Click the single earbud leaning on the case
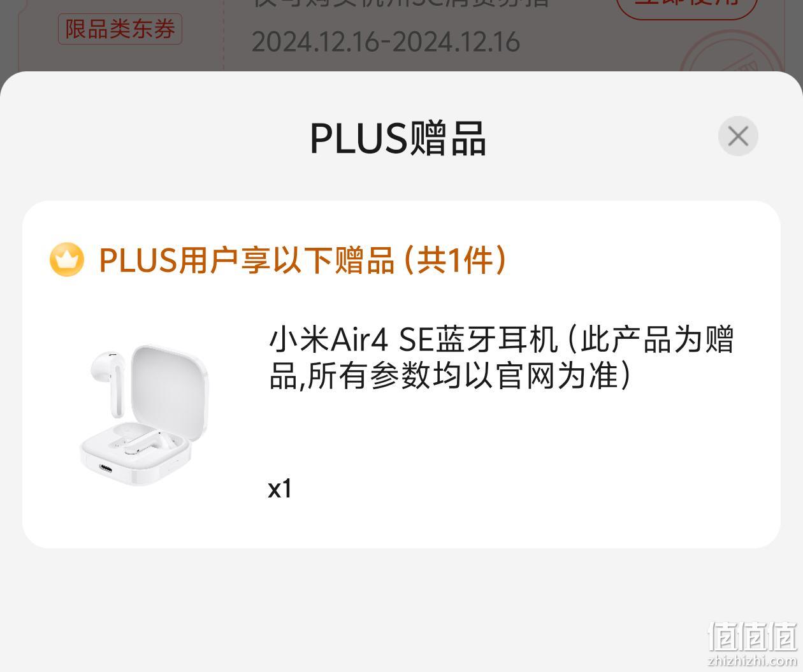The image size is (803, 672). (x=108, y=371)
